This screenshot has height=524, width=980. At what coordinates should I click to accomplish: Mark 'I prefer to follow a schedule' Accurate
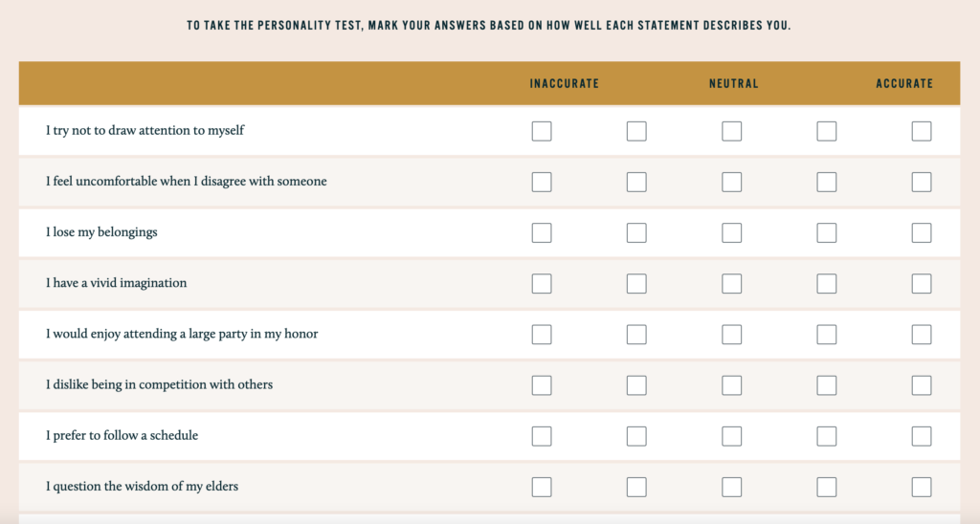point(922,436)
